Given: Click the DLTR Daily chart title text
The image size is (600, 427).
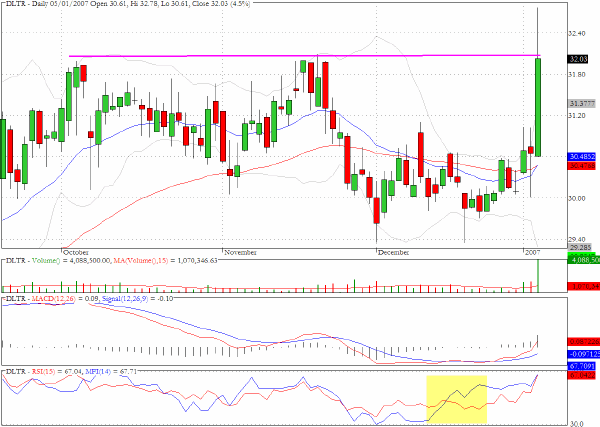Looking at the screenshot, I should click(x=129, y=4).
